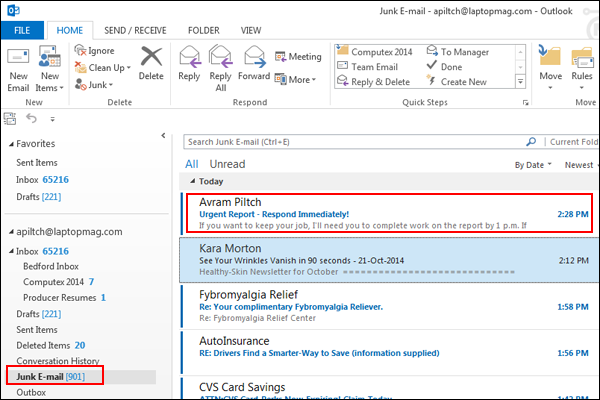Apply the Team Email quick step
The height and width of the screenshot is (400, 600).
pos(368,67)
